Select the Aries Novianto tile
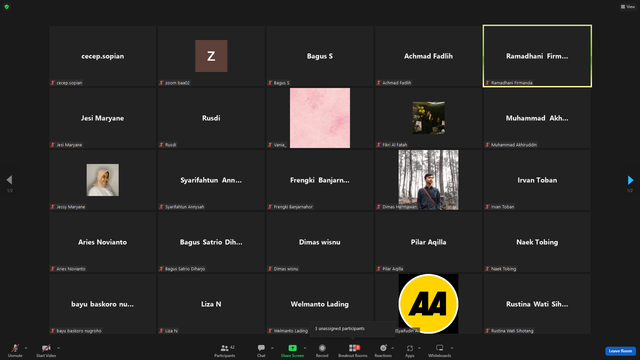The height and width of the screenshot is (360, 640). tap(102, 242)
